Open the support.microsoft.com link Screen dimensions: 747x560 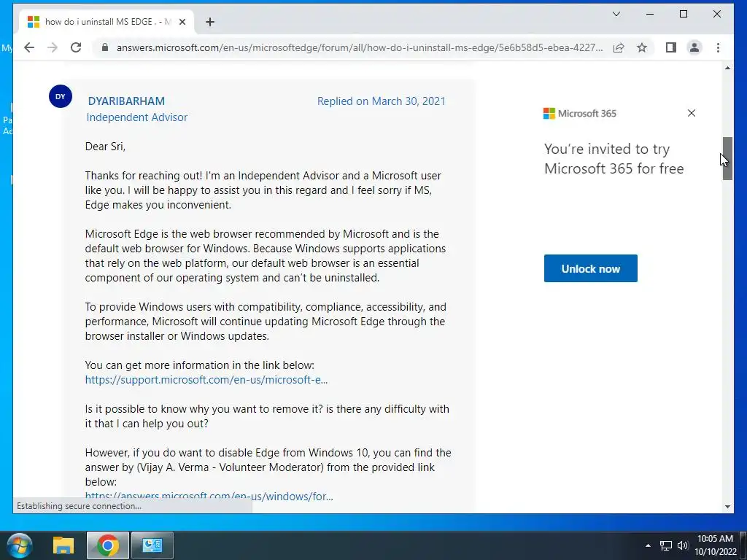click(x=206, y=379)
